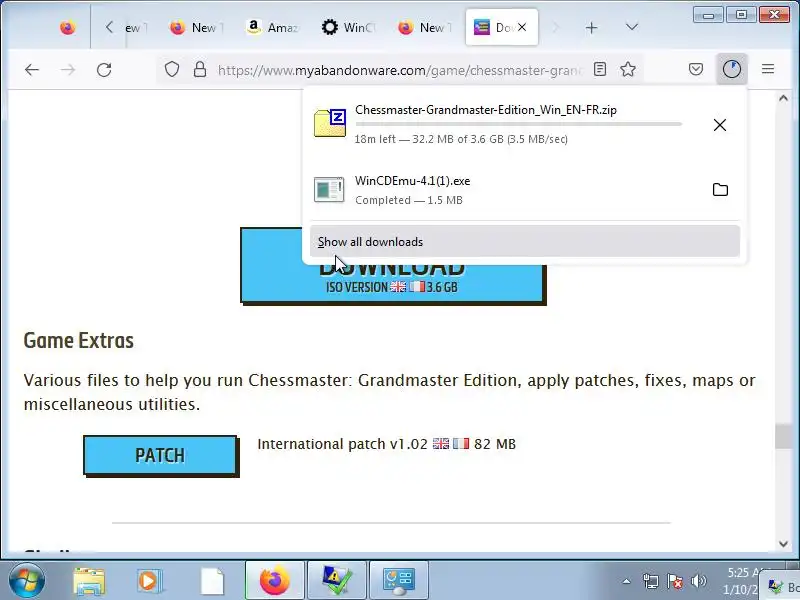Click the WinCDEmu exe file icon

coord(329,189)
